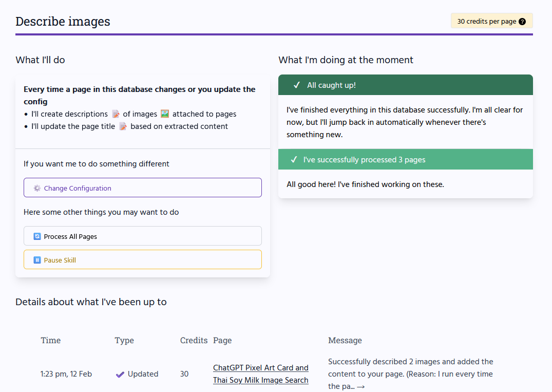Viewport: 552px width, 392px height.
Task: Click the help icon beside credits per page
Action: coord(522,22)
